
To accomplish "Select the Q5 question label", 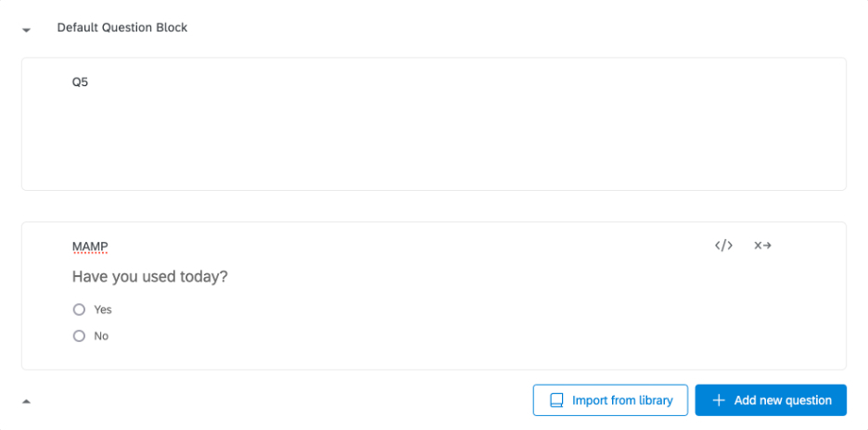I will point(81,82).
